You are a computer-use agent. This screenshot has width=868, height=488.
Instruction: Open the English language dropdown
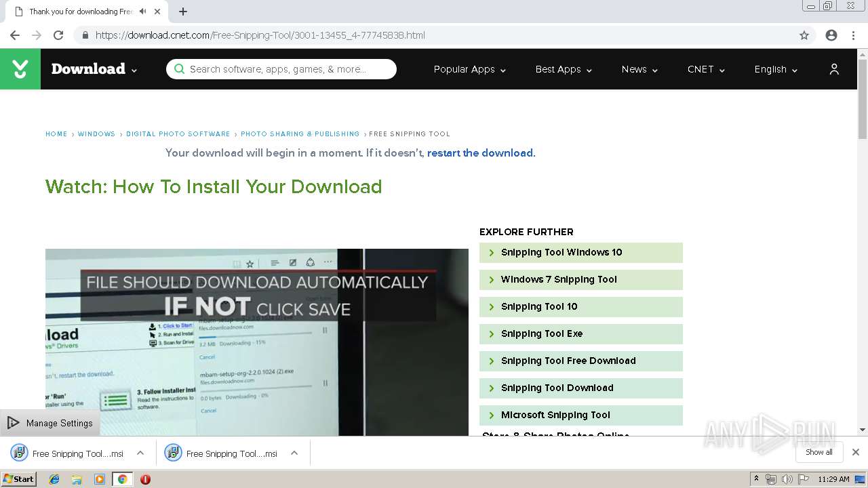(x=776, y=69)
